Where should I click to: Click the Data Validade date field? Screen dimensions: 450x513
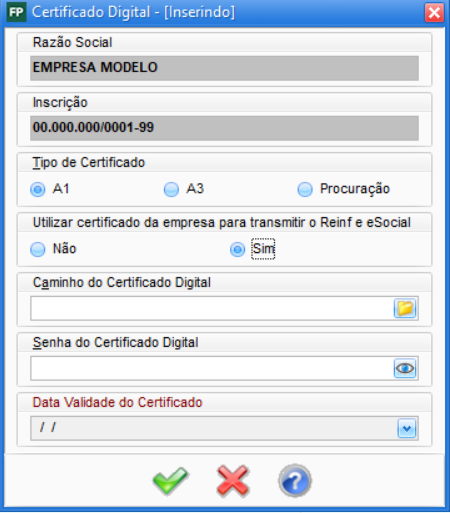pyautogui.click(x=213, y=428)
